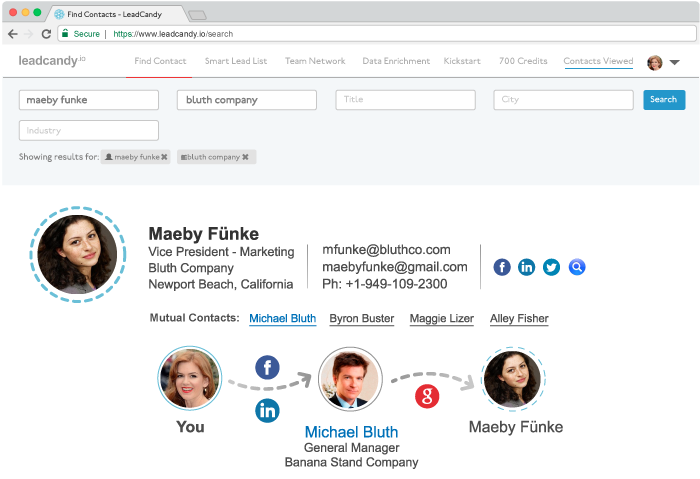This screenshot has width=700, height=479.
Task: Click the email mfunke@bluthco.com
Action: [386, 250]
